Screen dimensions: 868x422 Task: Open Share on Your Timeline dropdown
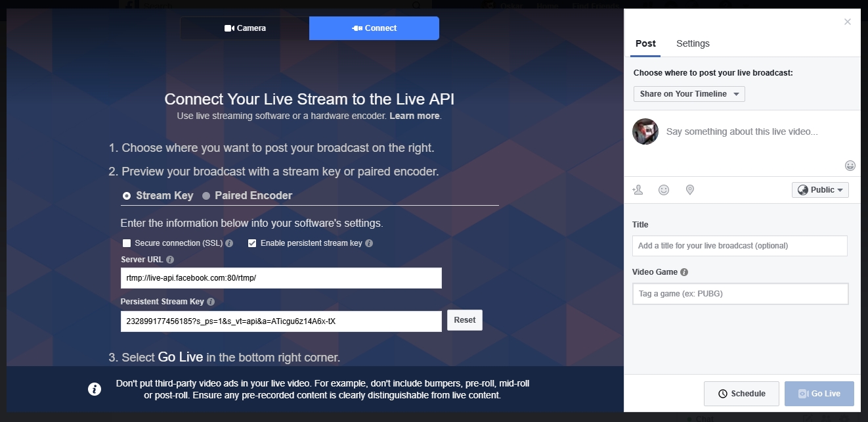tap(689, 94)
